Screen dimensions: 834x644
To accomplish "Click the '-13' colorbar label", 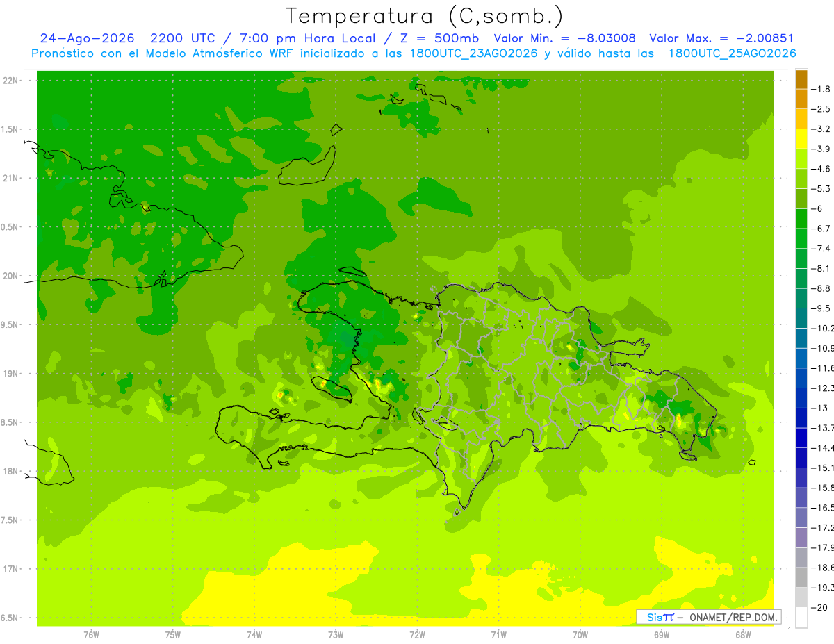I will point(821,408).
